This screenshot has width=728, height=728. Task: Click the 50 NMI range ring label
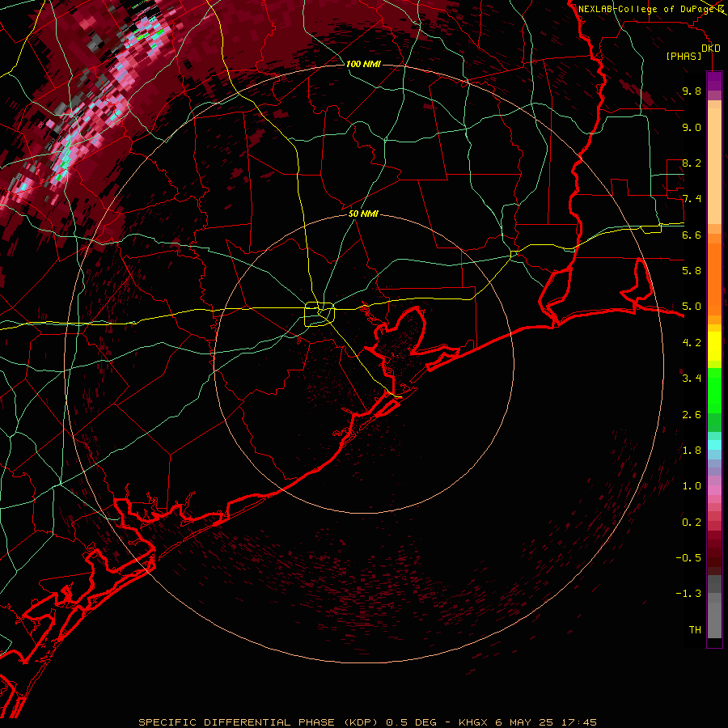[363, 214]
